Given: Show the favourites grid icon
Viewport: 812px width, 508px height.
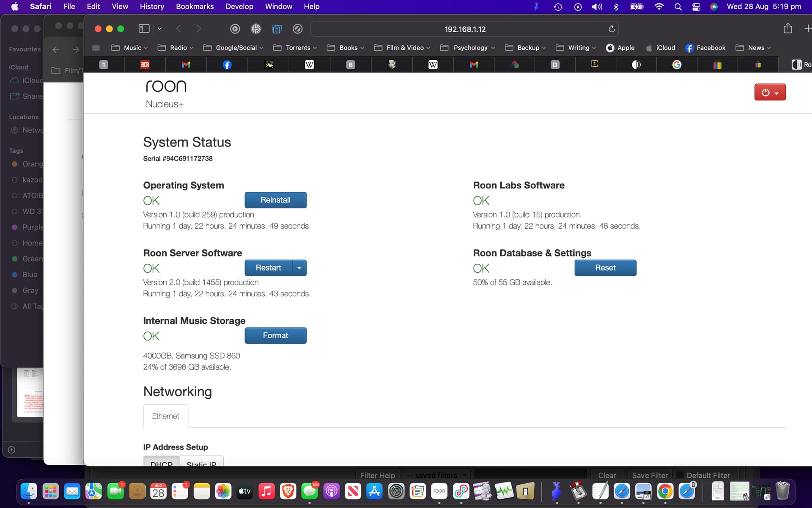Looking at the screenshot, I should [x=96, y=48].
